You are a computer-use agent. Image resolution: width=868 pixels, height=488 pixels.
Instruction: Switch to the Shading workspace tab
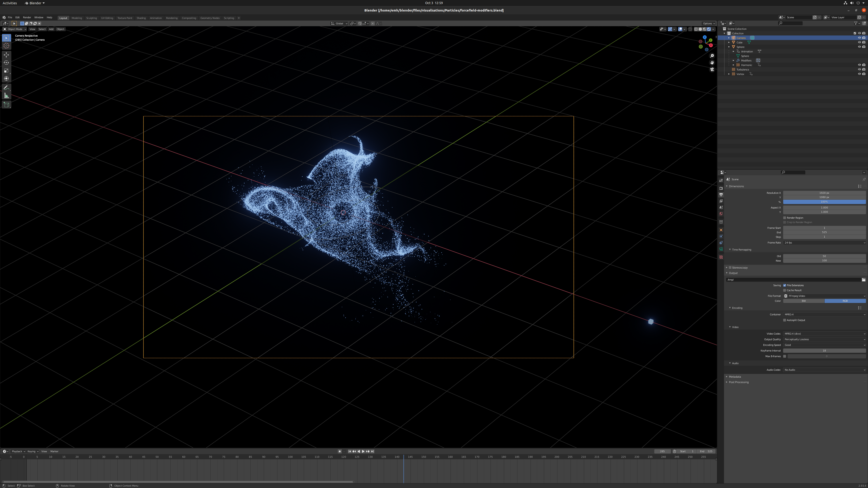coord(141,18)
